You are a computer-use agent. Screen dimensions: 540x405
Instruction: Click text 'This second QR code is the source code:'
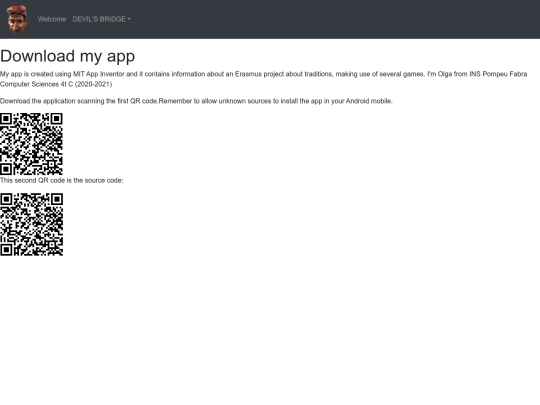click(x=62, y=180)
